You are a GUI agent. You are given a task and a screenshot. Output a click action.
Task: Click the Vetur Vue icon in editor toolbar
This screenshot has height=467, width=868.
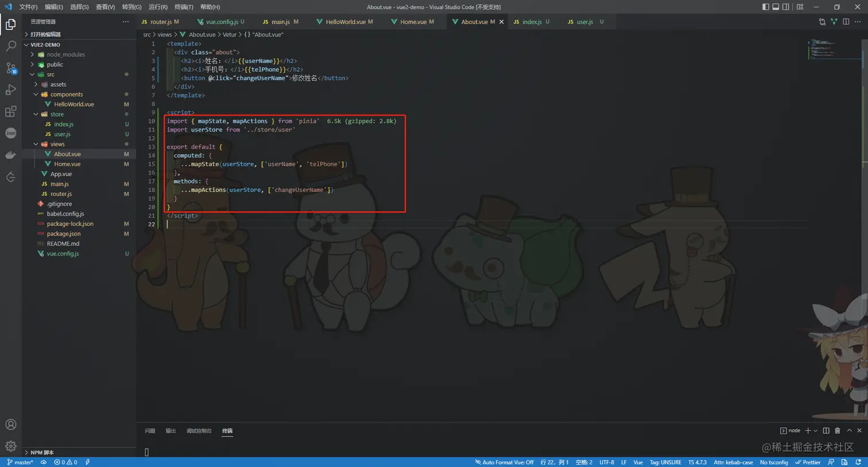(x=834, y=22)
